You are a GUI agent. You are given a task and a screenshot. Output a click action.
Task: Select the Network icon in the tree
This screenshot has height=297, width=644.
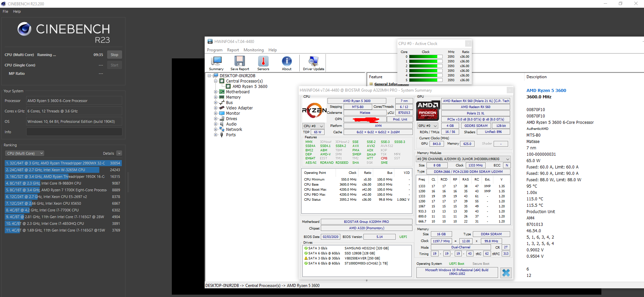(x=221, y=129)
